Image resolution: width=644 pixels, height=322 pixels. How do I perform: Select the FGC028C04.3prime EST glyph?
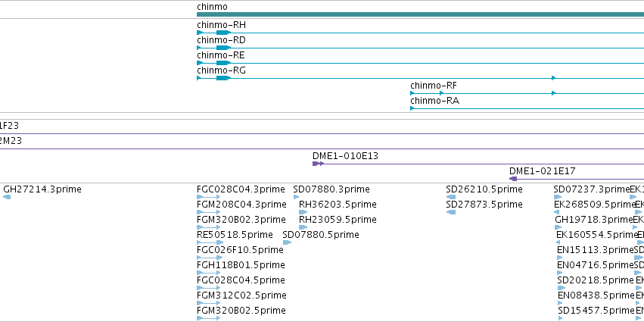pos(209,197)
